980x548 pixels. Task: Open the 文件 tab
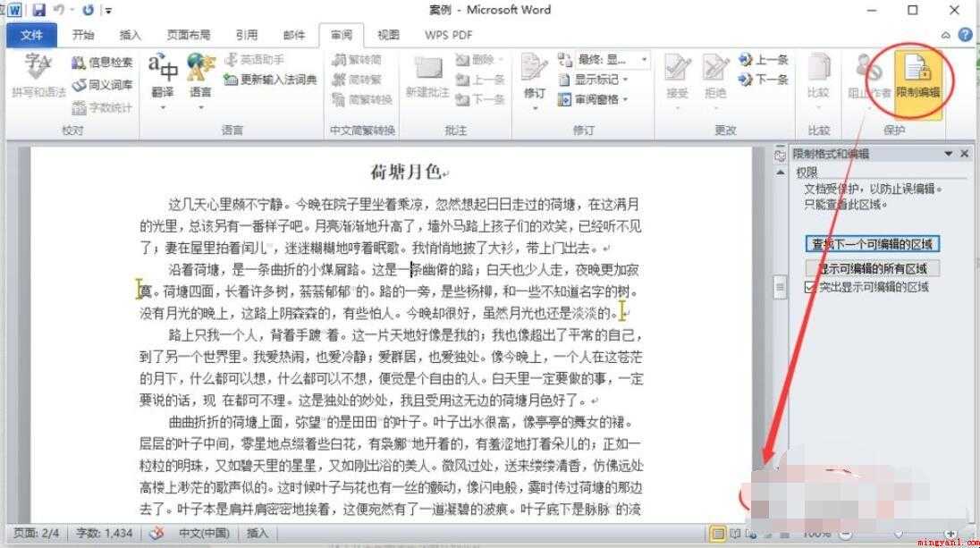click(31, 35)
